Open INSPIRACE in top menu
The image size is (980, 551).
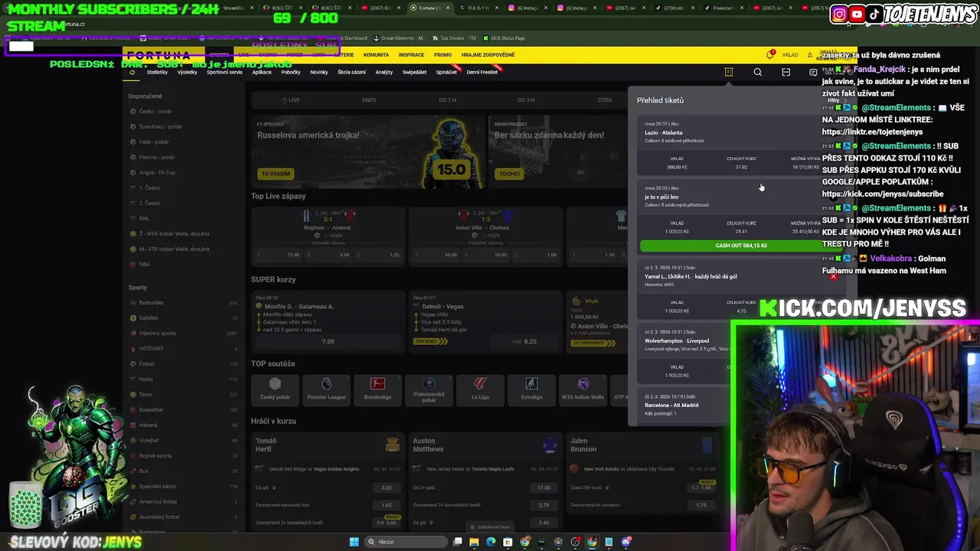[411, 55]
